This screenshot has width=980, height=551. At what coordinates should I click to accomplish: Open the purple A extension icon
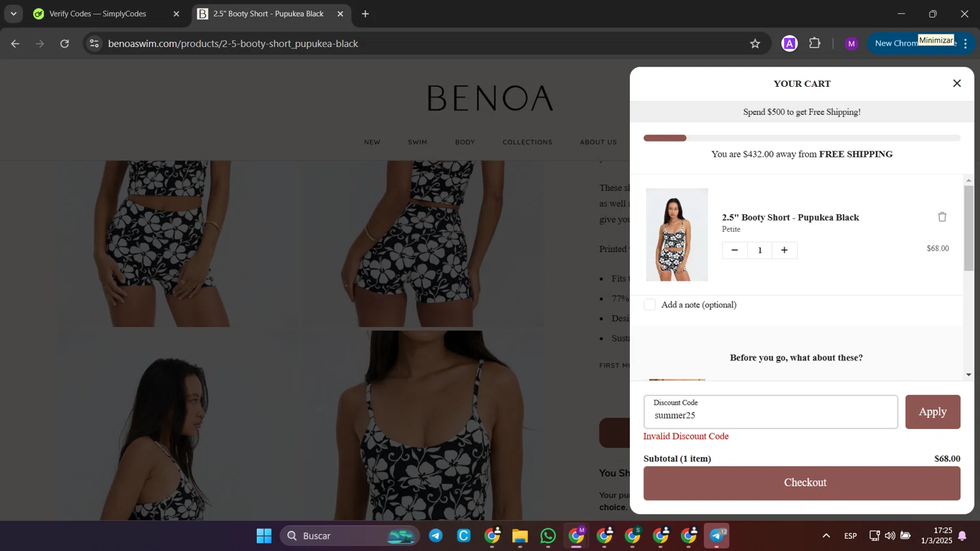tap(789, 44)
